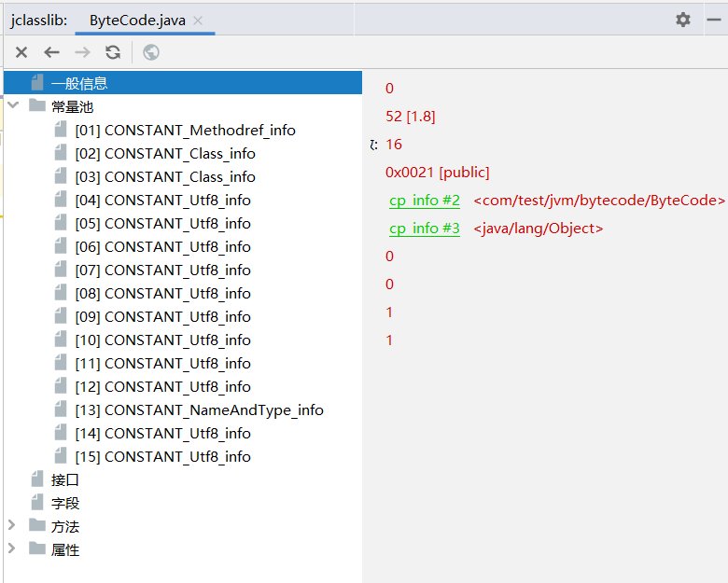Follow the cp_info #2 link
728x583 pixels.
(425, 201)
